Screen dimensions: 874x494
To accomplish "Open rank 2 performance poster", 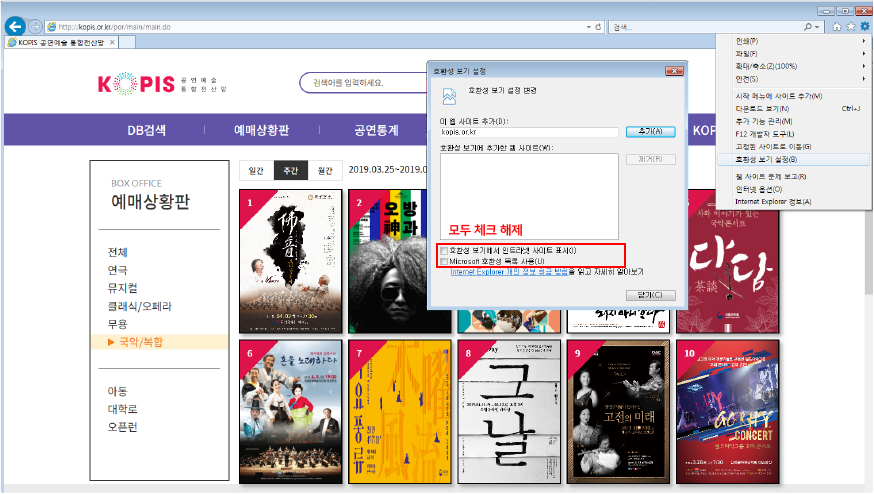I will click(387, 261).
